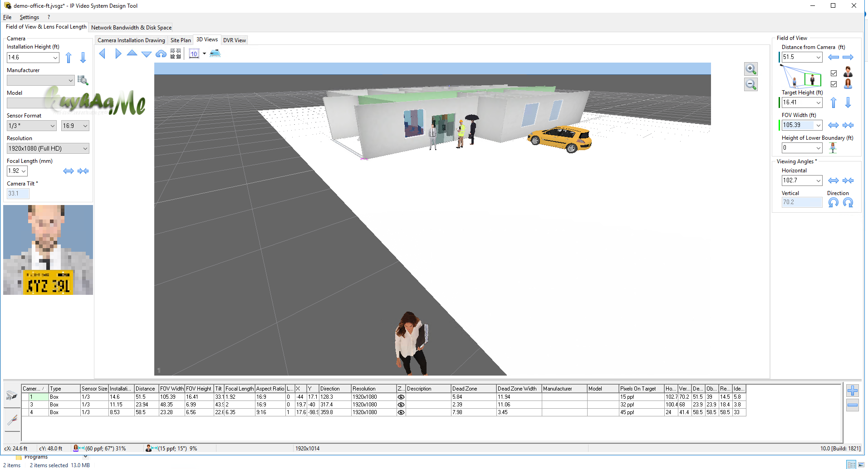Switch to Camera Installation Drawing tab
This screenshot has width=868, height=469.
(x=131, y=40)
